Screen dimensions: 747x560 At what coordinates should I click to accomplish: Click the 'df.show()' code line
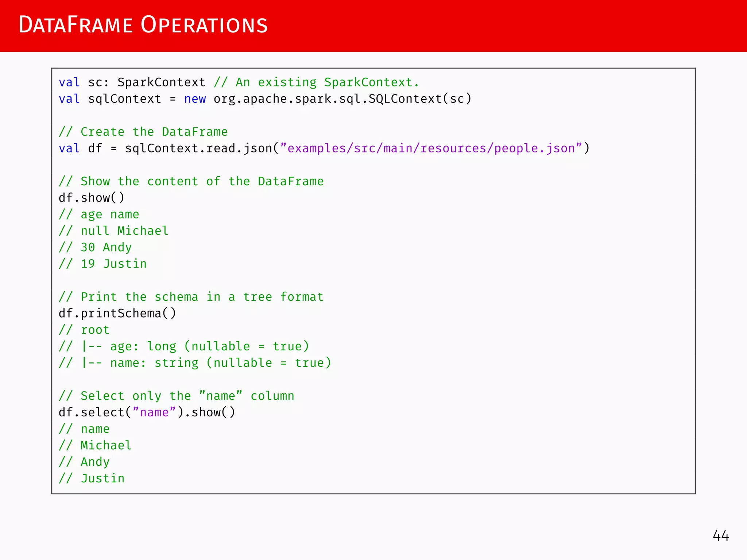[x=92, y=198]
